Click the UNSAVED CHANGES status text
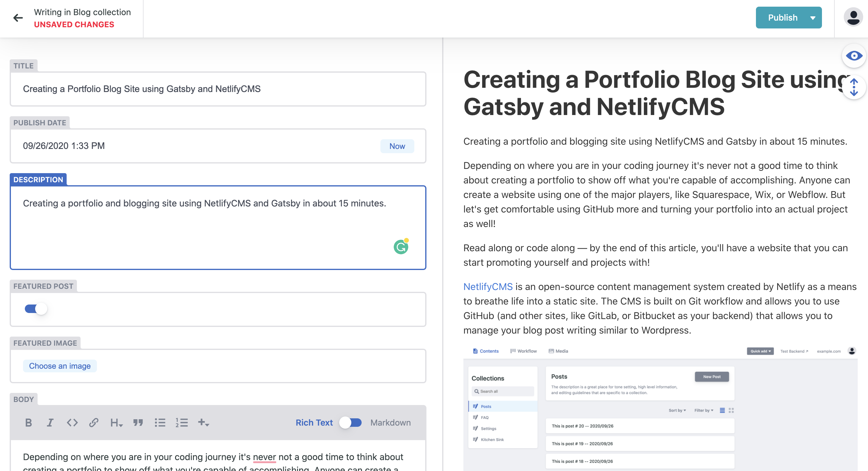This screenshot has height=471, width=868. (x=74, y=25)
